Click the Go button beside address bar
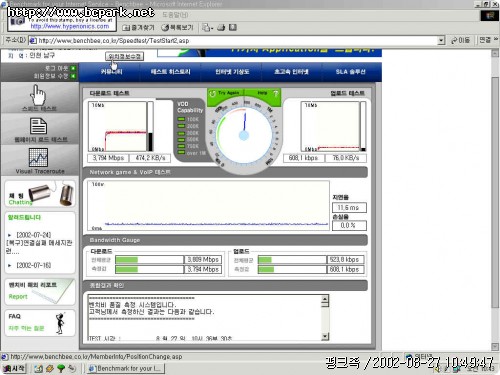The height and width of the screenshot is (375, 500). coord(460,41)
